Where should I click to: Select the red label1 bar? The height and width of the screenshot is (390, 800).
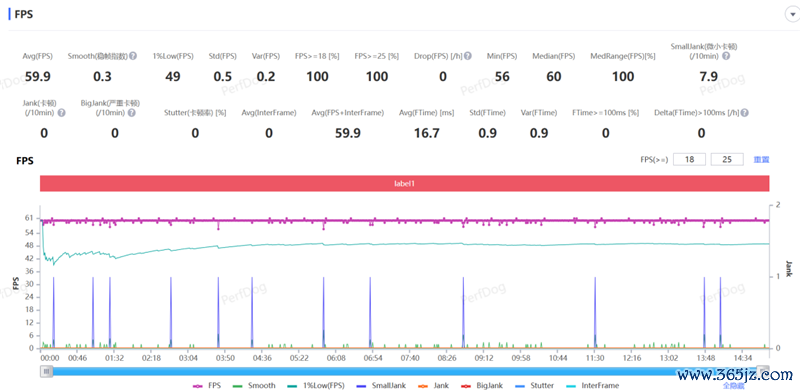click(405, 183)
